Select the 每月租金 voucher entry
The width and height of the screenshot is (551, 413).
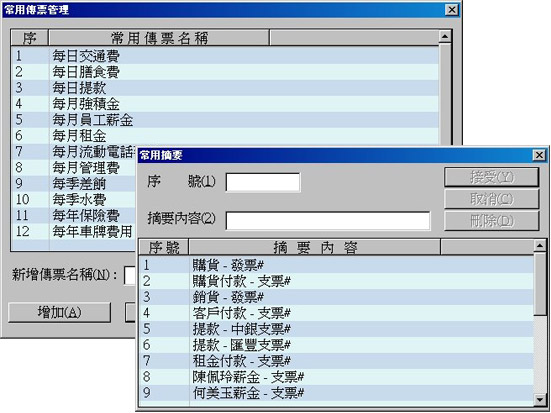pos(225,135)
